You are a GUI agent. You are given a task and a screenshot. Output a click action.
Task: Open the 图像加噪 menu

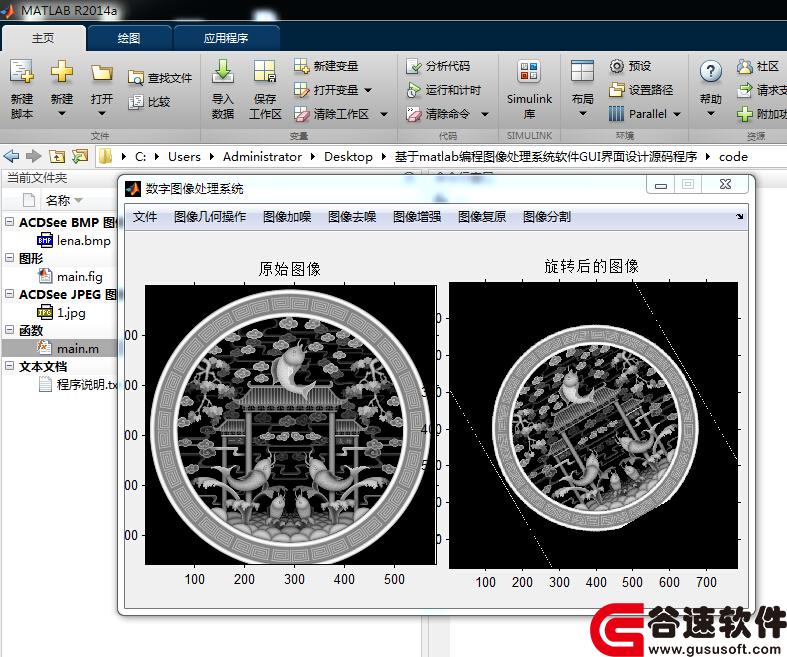[287, 217]
